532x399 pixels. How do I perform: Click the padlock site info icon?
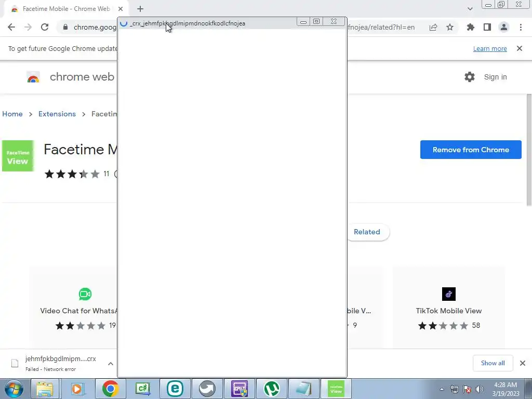point(65,27)
